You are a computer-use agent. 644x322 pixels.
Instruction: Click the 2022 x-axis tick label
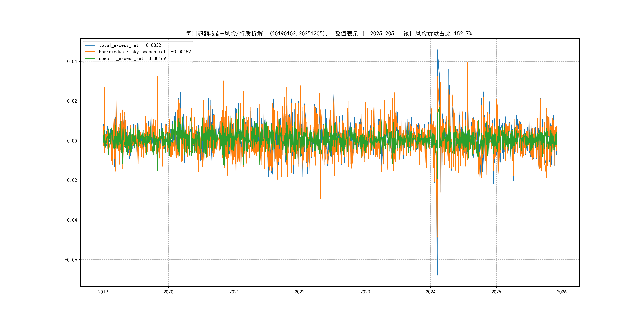[x=300, y=292]
